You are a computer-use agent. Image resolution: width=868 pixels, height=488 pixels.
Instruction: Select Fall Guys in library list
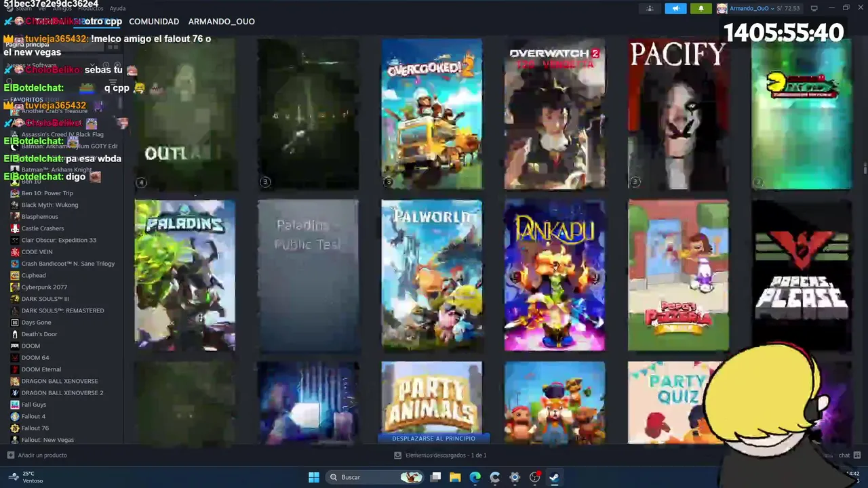point(34,405)
